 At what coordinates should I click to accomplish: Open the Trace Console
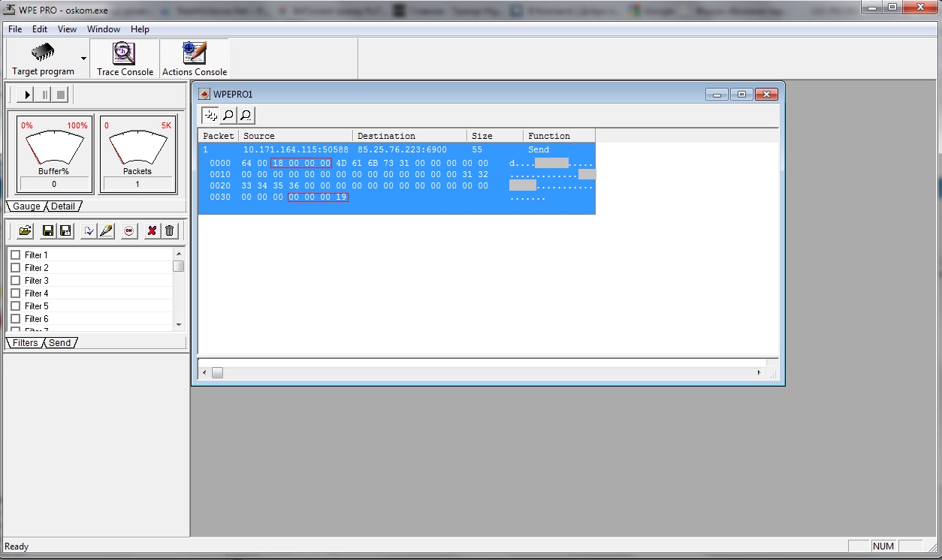(125, 59)
